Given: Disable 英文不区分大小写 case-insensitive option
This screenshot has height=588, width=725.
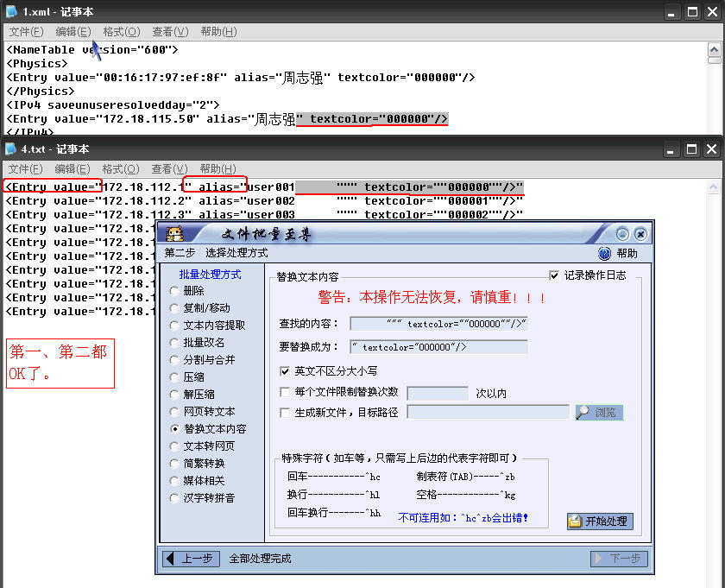Looking at the screenshot, I should point(287,371).
